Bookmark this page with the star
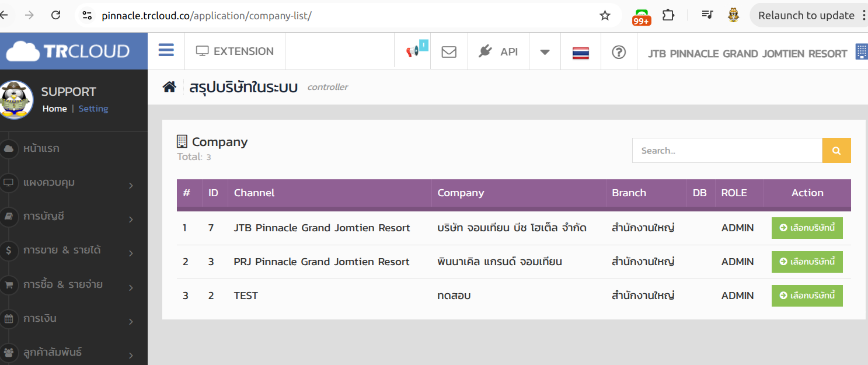The height and width of the screenshot is (365, 868). click(x=605, y=15)
